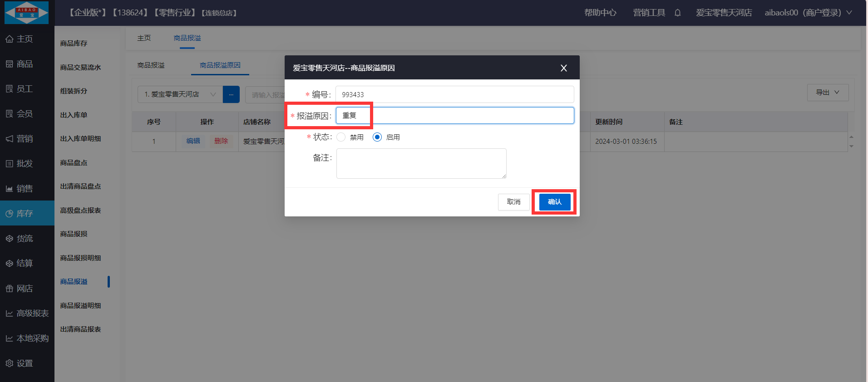Click the 店铺名称 column header

click(257, 122)
